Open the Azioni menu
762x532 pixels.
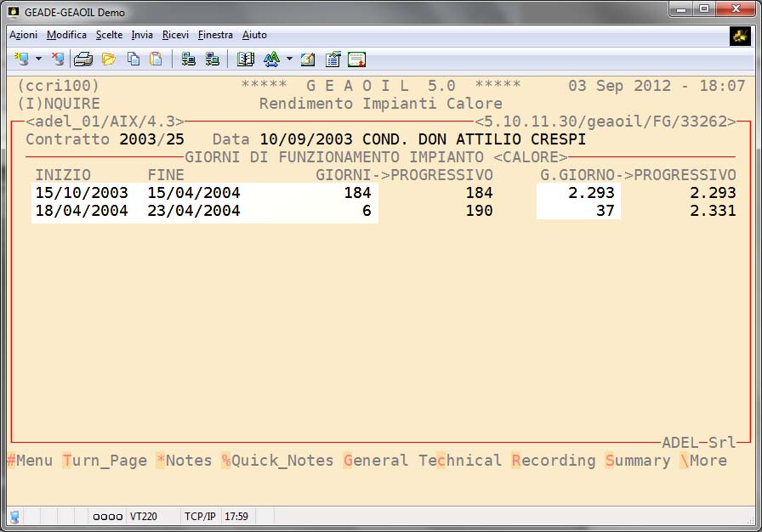pyautogui.click(x=24, y=35)
